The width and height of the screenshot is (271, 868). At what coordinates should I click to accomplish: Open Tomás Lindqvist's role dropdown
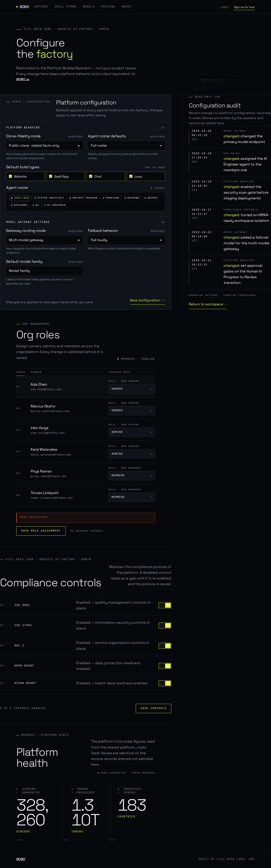pyautogui.click(x=132, y=497)
